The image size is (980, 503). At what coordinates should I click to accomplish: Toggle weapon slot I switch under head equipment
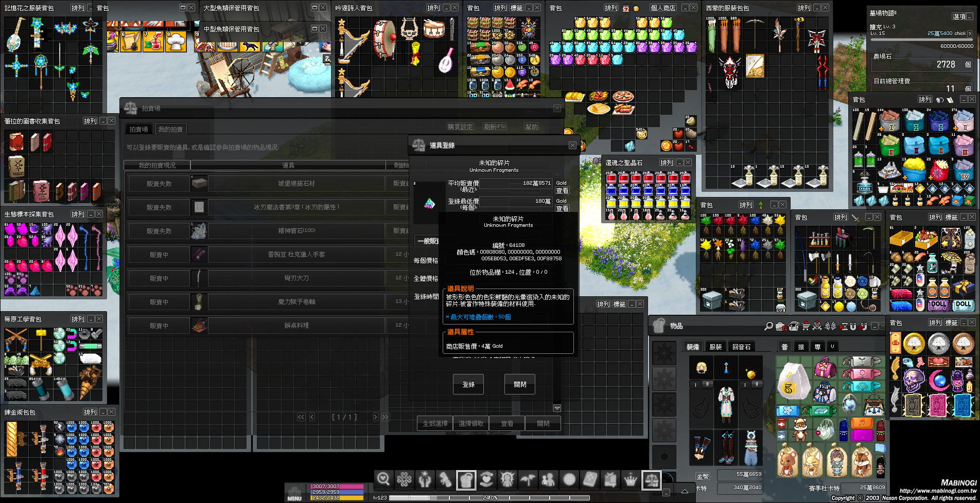point(696,384)
